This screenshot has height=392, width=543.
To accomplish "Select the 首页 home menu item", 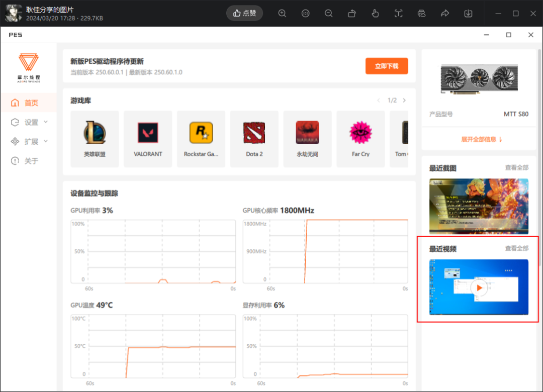I will coord(31,103).
